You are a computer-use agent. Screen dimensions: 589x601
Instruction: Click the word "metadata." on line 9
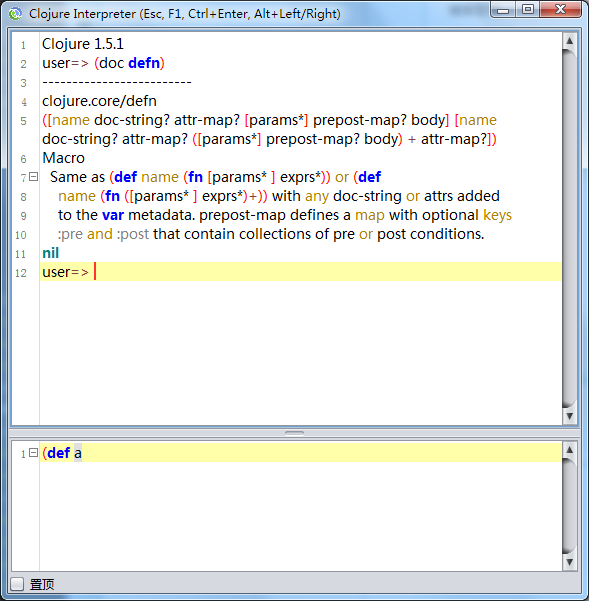click(161, 215)
